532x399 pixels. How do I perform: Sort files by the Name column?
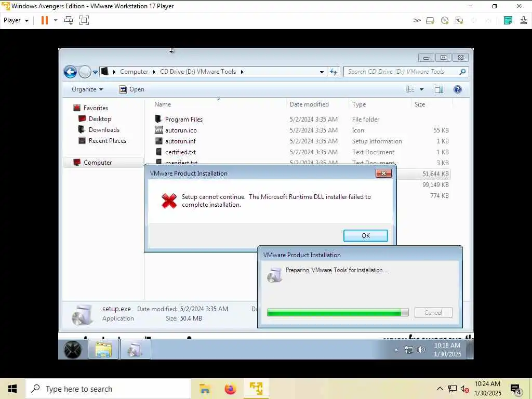(163, 104)
